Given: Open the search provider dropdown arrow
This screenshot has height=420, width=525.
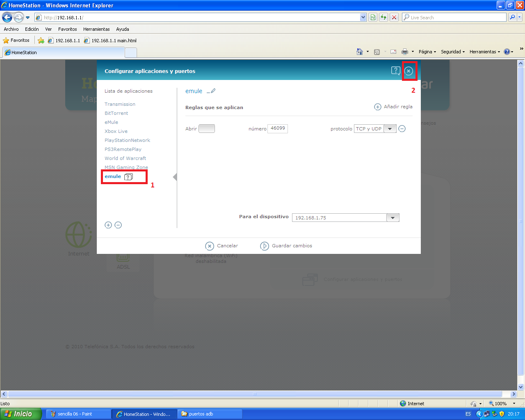Looking at the screenshot, I should pos(520,17).
